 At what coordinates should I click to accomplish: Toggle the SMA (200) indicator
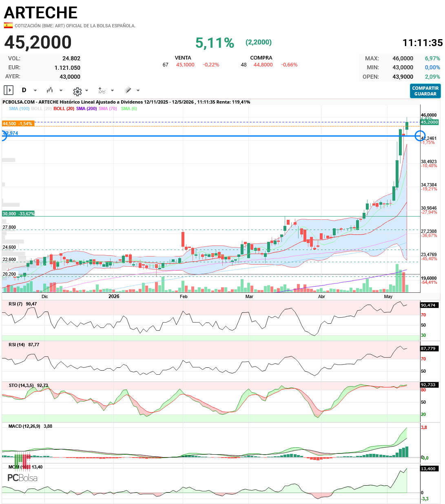[x=86, y=108]
